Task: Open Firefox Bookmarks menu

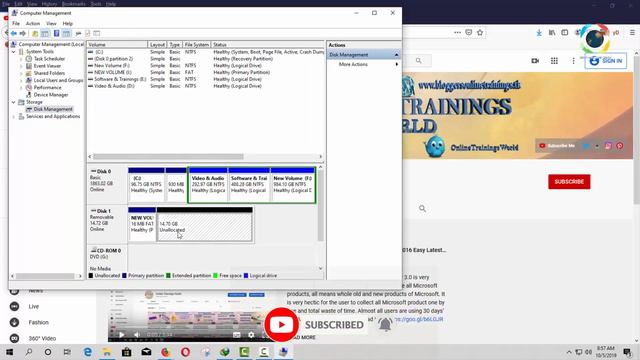Action: (73, 4)
